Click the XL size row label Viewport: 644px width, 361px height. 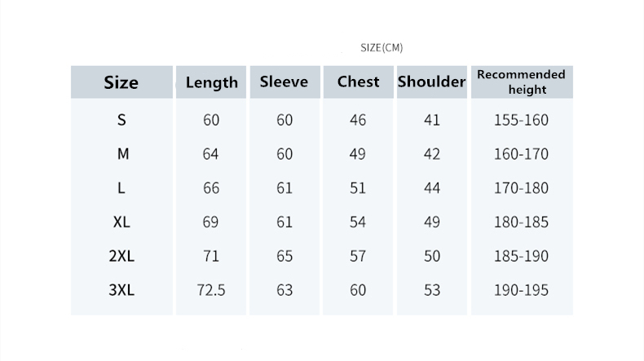(x=121, y=222)
